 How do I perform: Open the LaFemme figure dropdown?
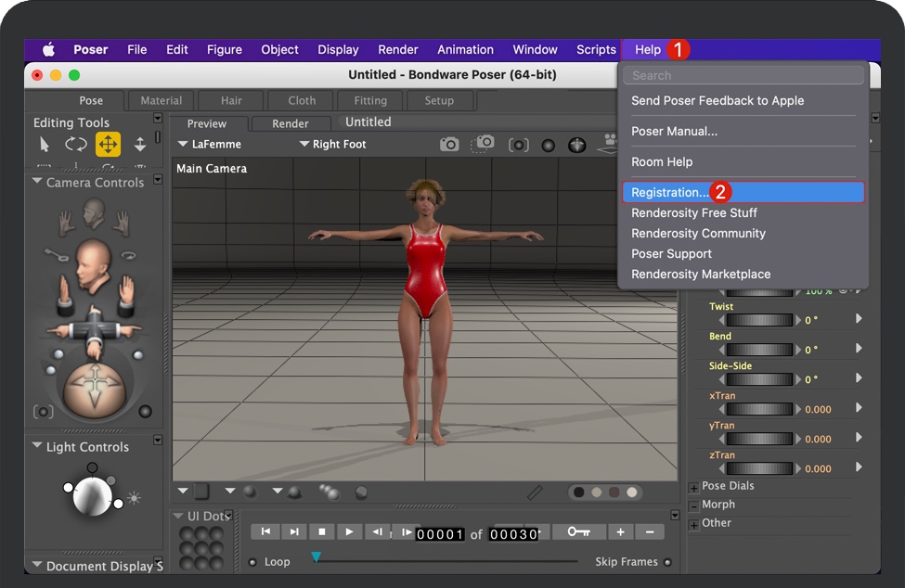pos(210,144)
